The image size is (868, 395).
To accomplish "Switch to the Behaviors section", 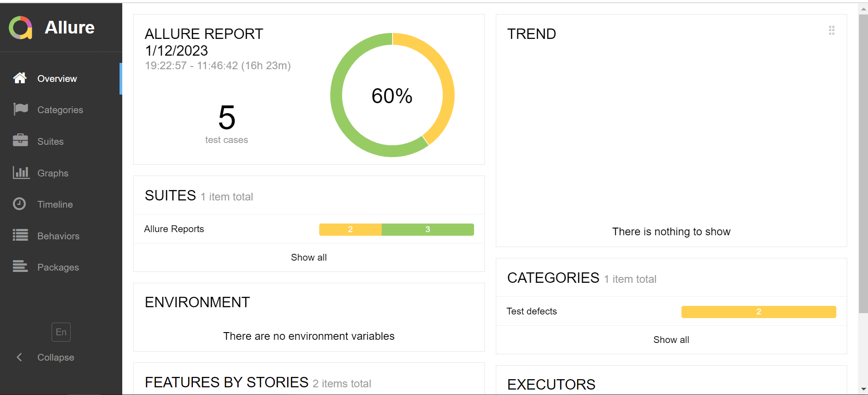I will click(59, 236).
